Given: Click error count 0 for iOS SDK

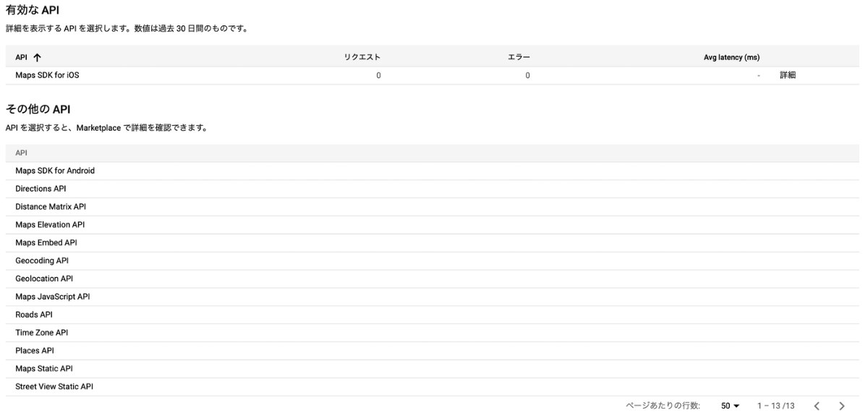Looking at the screenshot, I should click(x=527, y=75).
